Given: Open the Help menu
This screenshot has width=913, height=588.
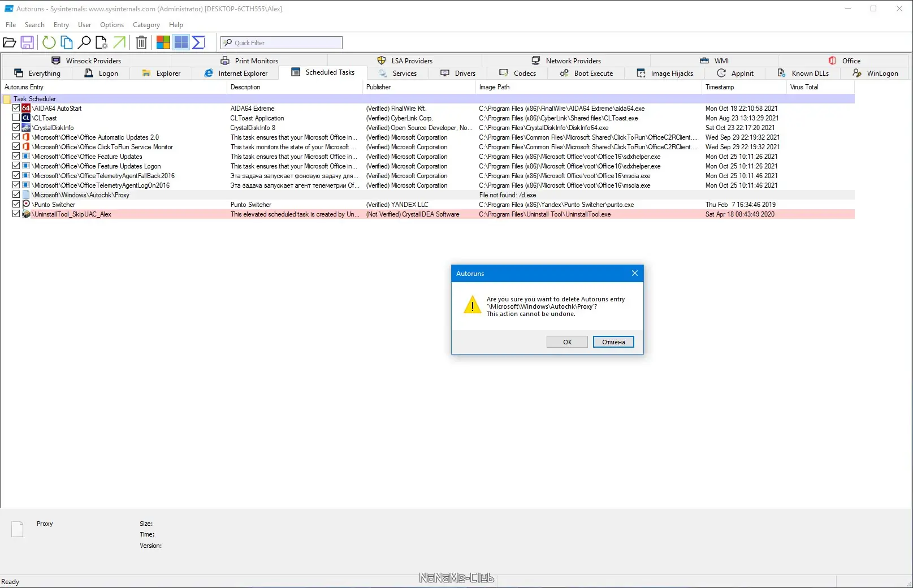Looking at the screenshot, I should point(176,25).
